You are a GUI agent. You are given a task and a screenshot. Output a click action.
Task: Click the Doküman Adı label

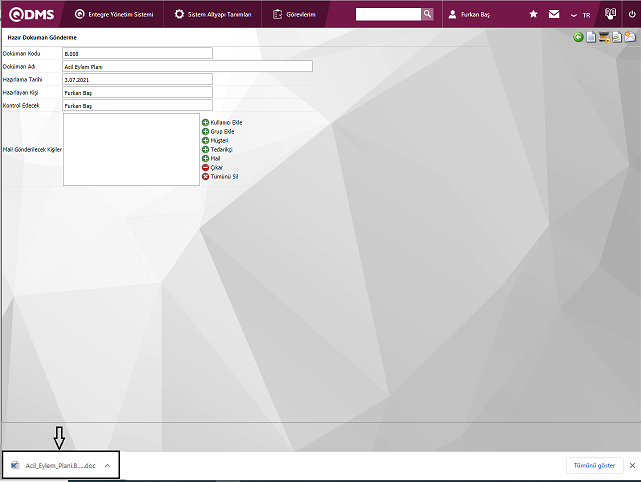[19, 66]
